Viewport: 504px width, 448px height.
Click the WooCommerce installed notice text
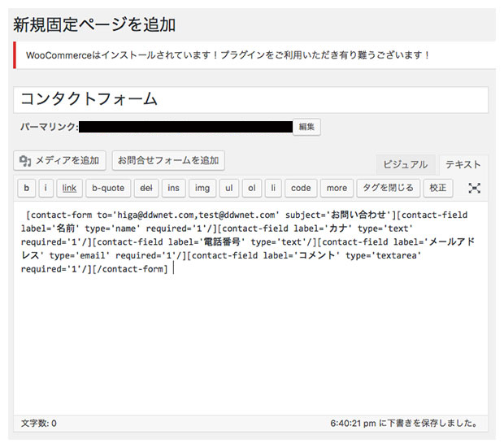228,55
